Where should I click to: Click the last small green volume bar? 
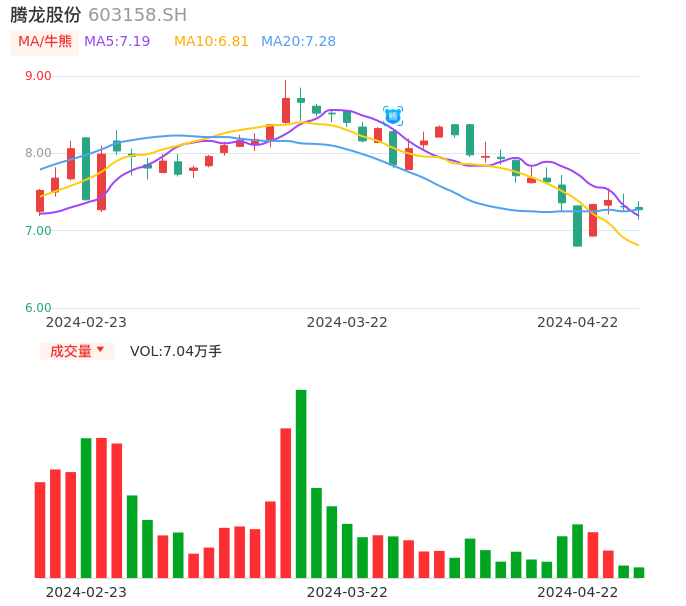click(639, 573)
